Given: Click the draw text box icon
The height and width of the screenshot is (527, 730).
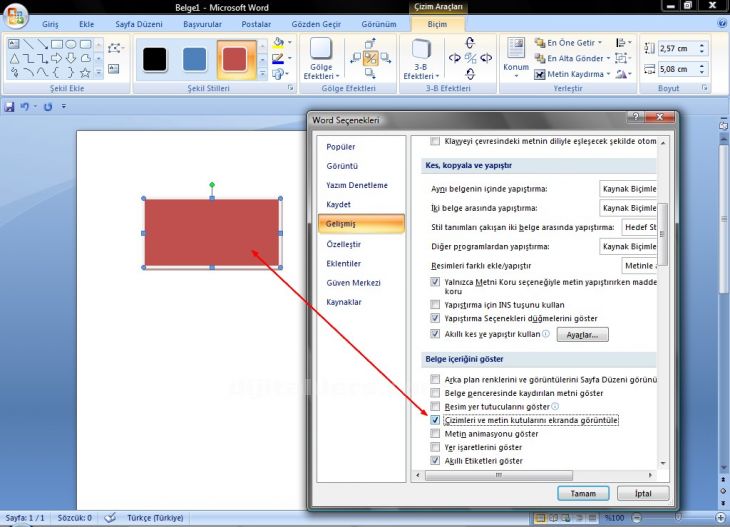Looking at the screenshot, I should [x=114, y=69].
